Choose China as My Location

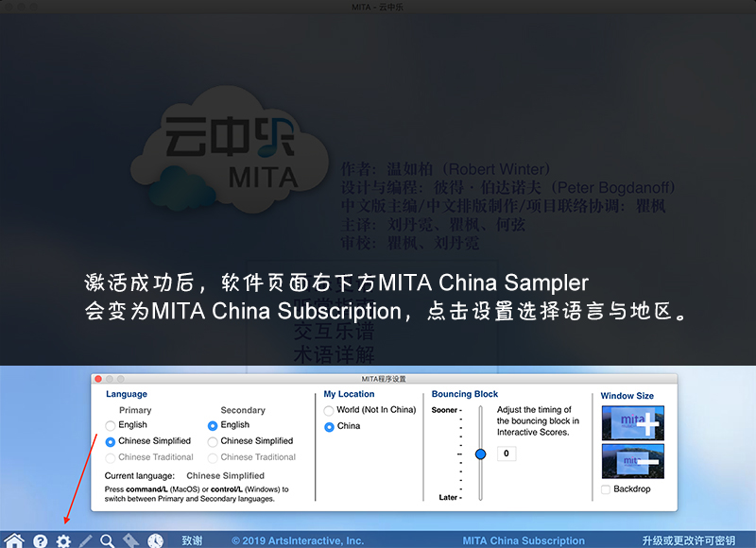329,426
